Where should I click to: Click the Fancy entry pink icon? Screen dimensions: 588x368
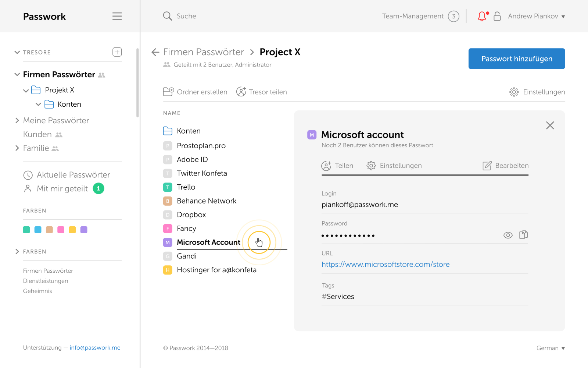pos(168,229)
